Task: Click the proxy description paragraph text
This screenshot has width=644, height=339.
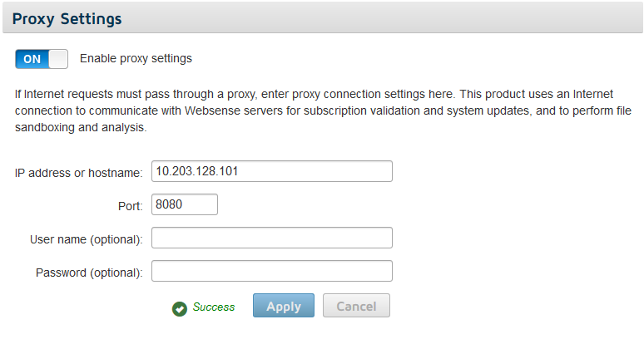Action: click(323, 111)
